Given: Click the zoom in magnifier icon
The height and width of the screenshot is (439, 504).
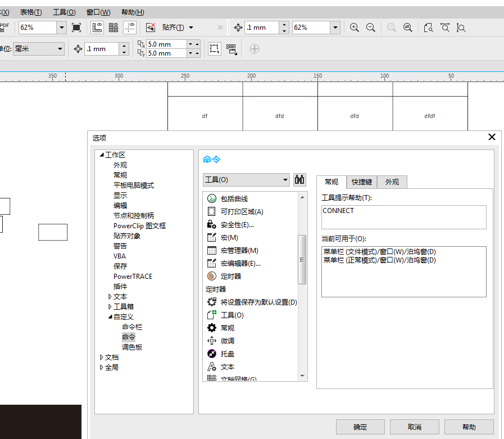Looking at the screenshot, I should pyautogui.click(x=354, y=28).
